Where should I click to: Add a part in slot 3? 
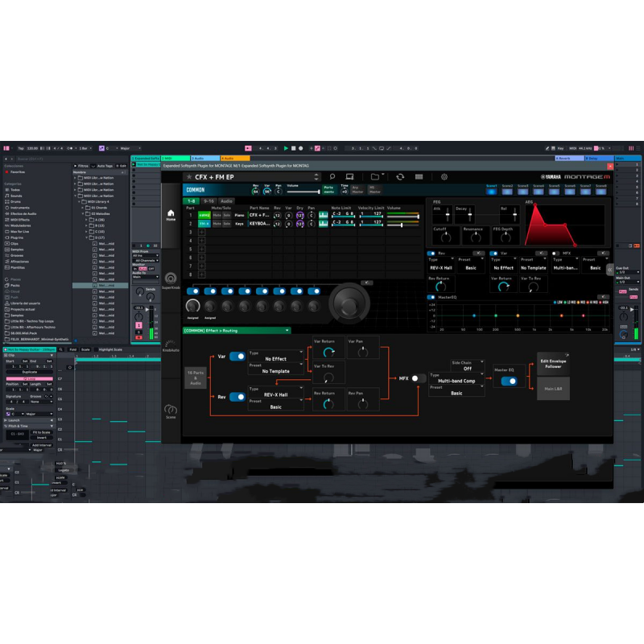click(202, 232)
